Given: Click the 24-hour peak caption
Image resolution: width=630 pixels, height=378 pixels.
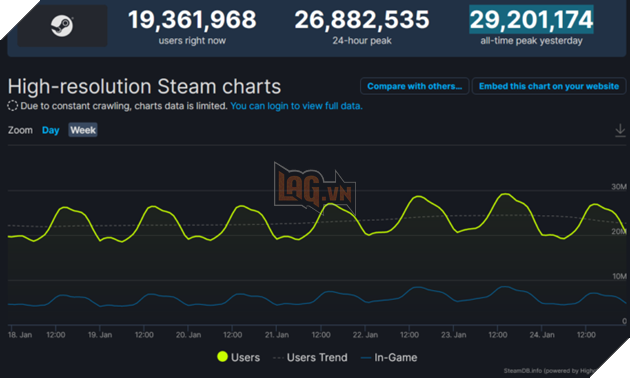Looking at the screenshot, I should [x=362, y=41].
